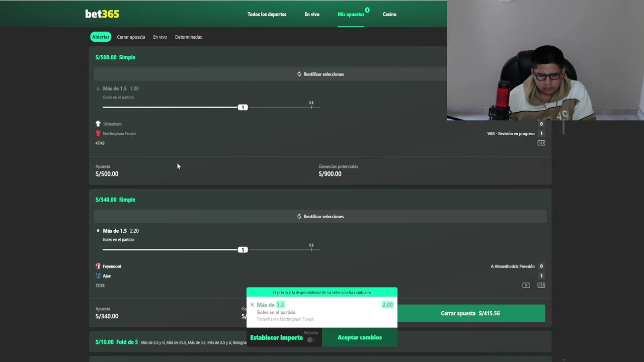Click the Ajax shirt icon
The width and height of the screenshot is (644, 362).
98,276
